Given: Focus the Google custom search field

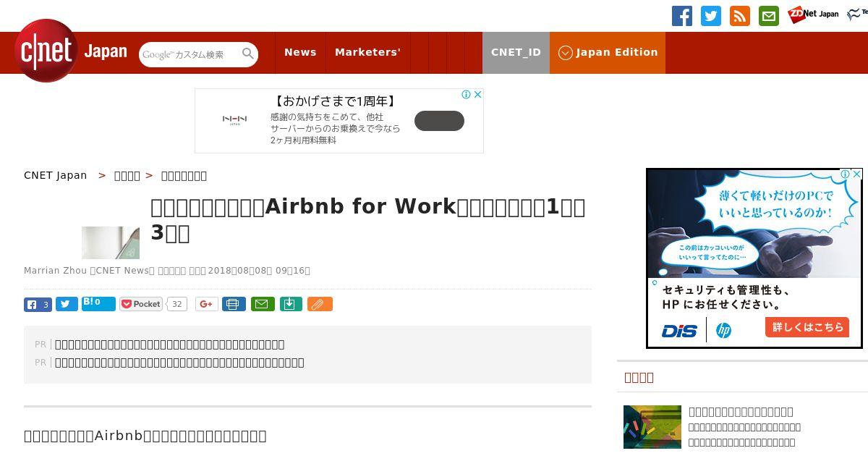Looking at the screenshot, I should (x=190, y=54).
